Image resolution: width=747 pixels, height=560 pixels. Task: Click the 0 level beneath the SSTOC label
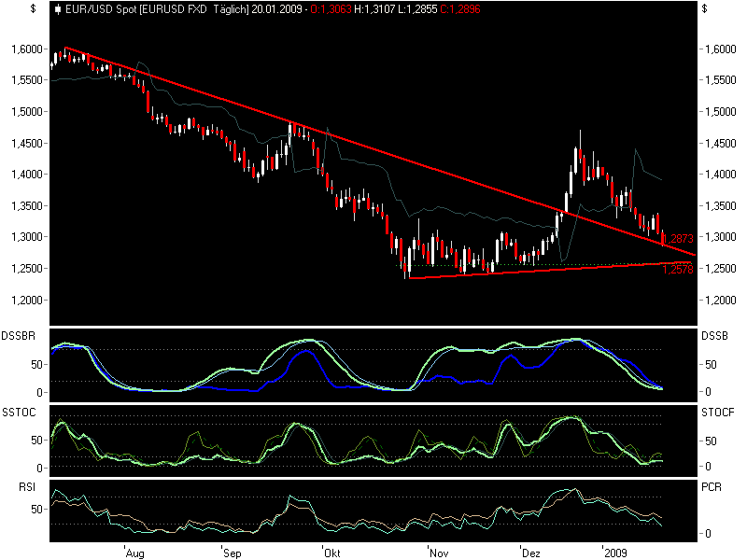[39, 469]
